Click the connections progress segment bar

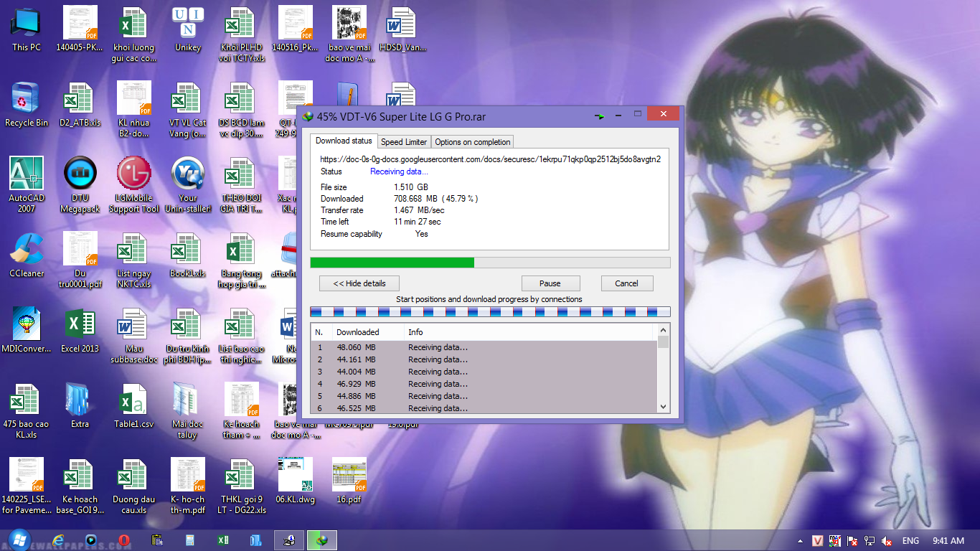click(490, 311)
